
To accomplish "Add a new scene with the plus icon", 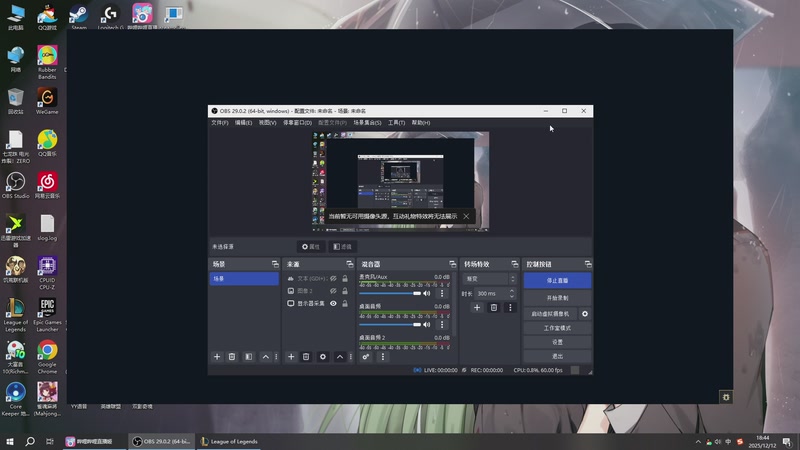I will pyautogui.click(x=217, y=357).
